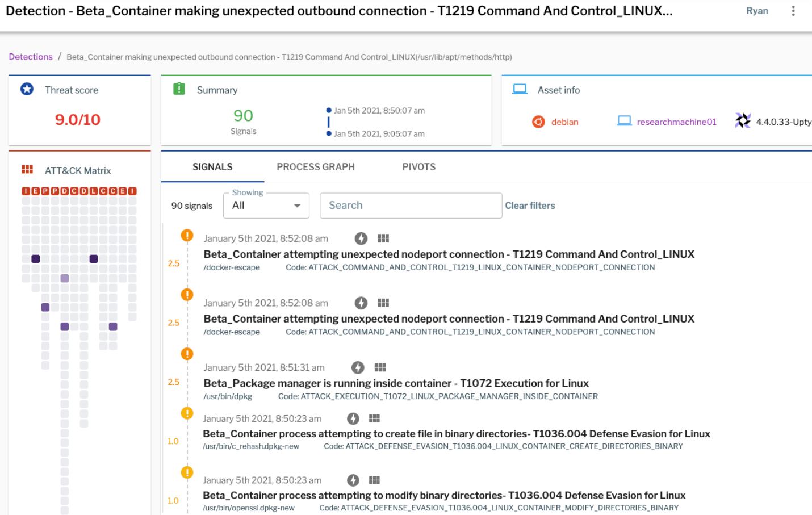Image resolution: width=812 pixels, height=515 pixels.
Task: Click the lightning bolt icon on first signal
Action: (361, 238)
